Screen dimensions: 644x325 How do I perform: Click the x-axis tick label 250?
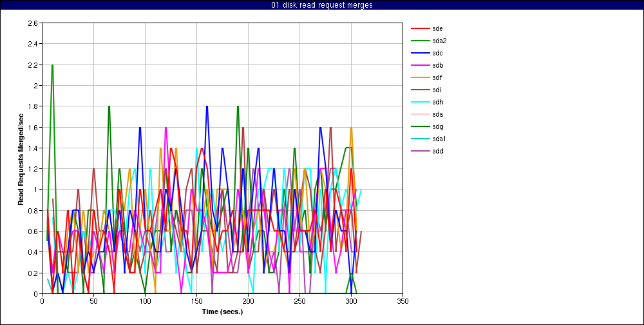300,301
